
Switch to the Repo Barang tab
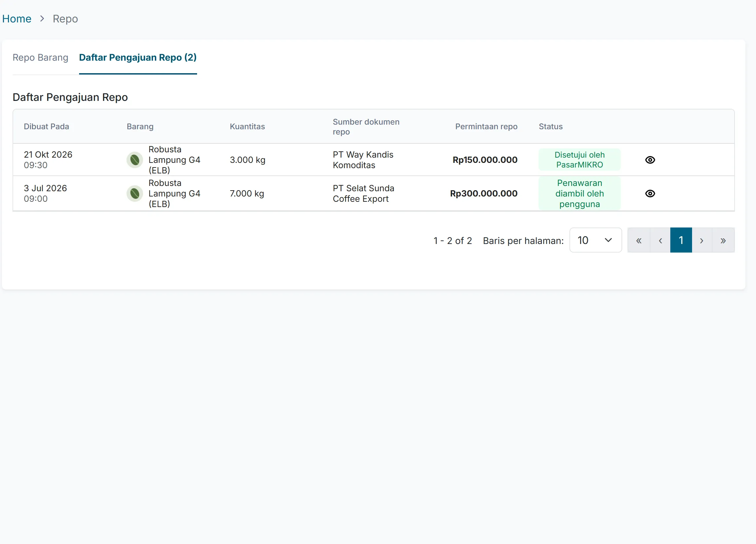click(40, 57)
